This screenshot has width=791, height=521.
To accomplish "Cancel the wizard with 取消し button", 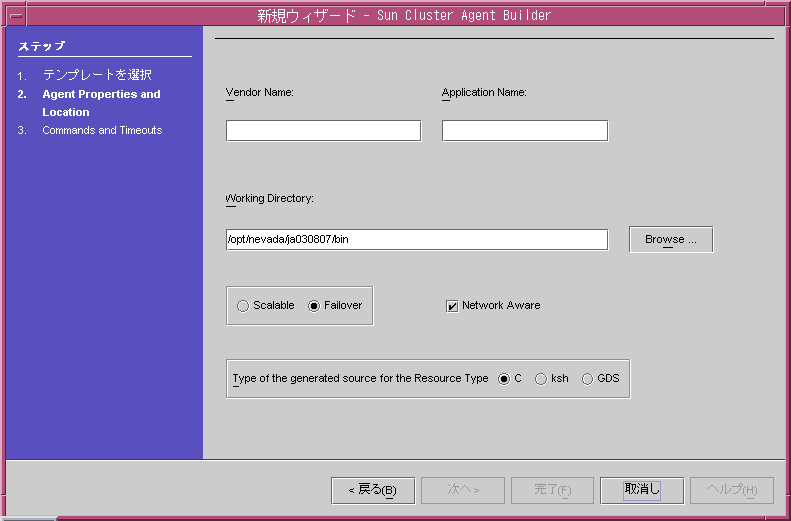I will point(642,490).
